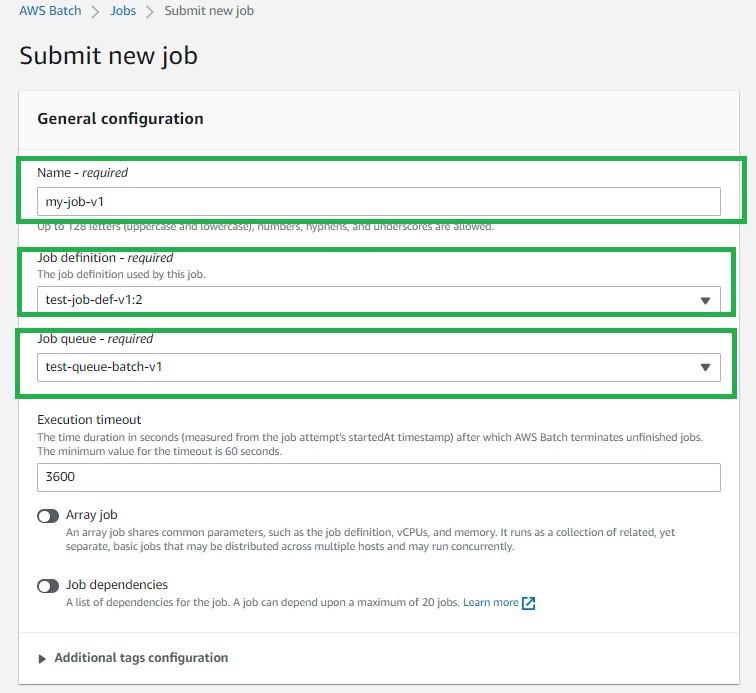Image resolution: width=756 pixels, height=693 pixels.
Task: Click the Array job label text
Action: [92, 515]
